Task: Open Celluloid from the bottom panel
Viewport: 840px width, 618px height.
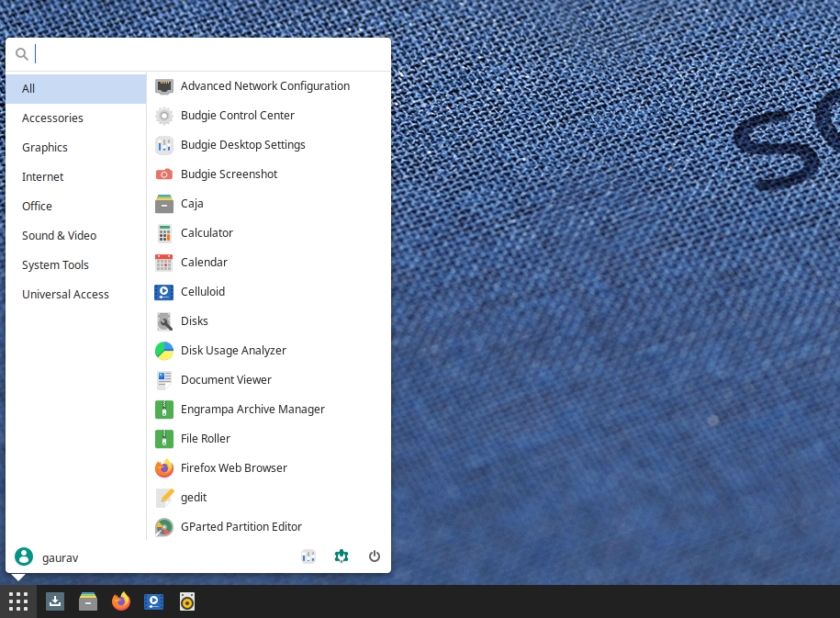Action: coord(153,601)
